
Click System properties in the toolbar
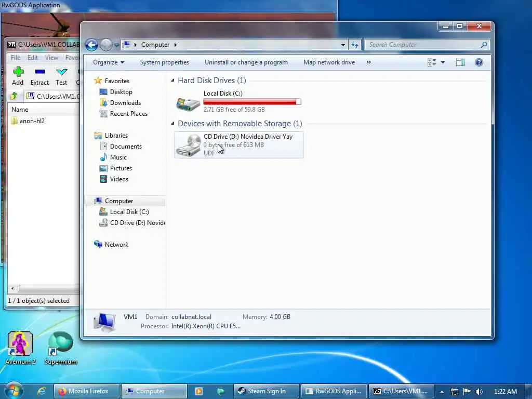[165, 62]
